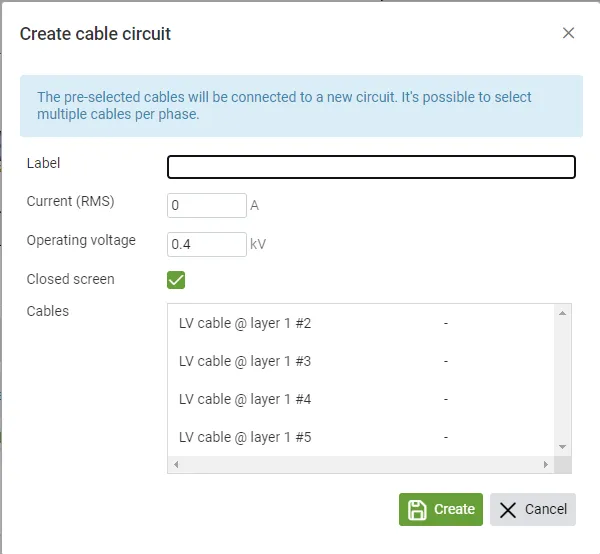
Task: Select LV cable @ layer 1 #4
Action: (245, 399)
